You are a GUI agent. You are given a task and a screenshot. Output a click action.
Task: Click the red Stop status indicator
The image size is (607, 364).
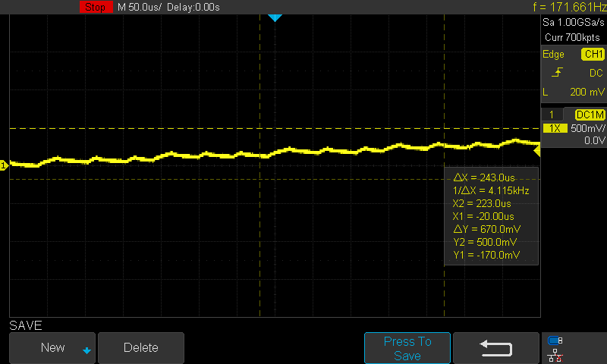pyautogui.click(x=96, y=7)
